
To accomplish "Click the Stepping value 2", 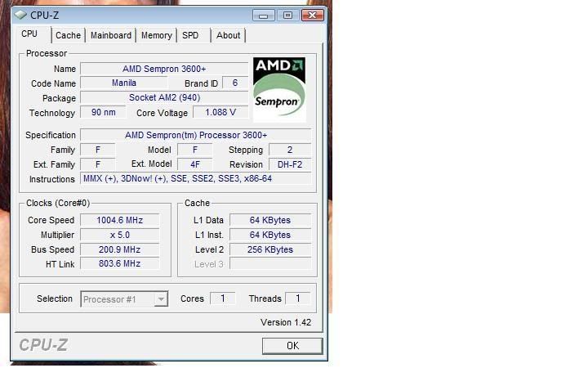I will point(290,150).
